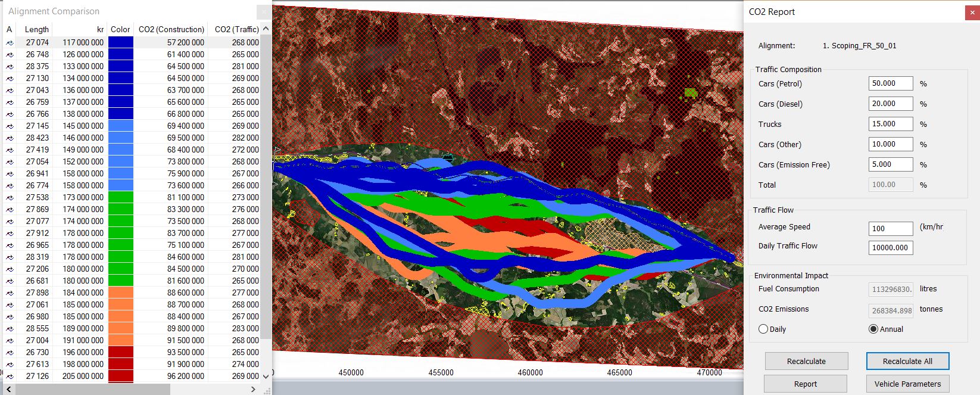Select alignment icon in the 27 869 length row
Image resolution: width=980 pixels, height=395 pixels.
[x=10, y=210]
